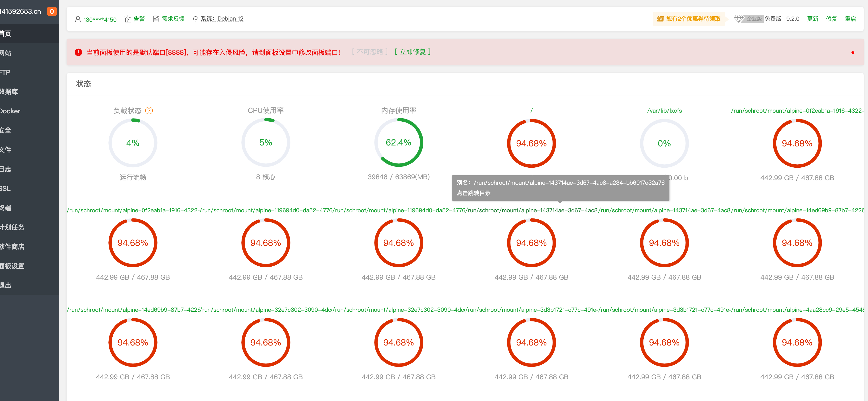The height and width of the screenshot is (401, 868).
Task: Launch 终端 from the sidebar
Action: pos(29,208)
